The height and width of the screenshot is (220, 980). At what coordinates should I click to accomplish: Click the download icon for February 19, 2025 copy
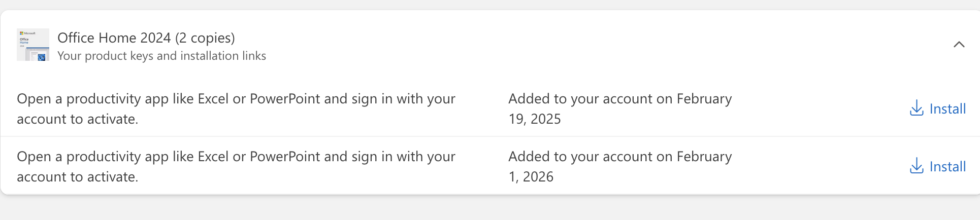pos(916,108)
